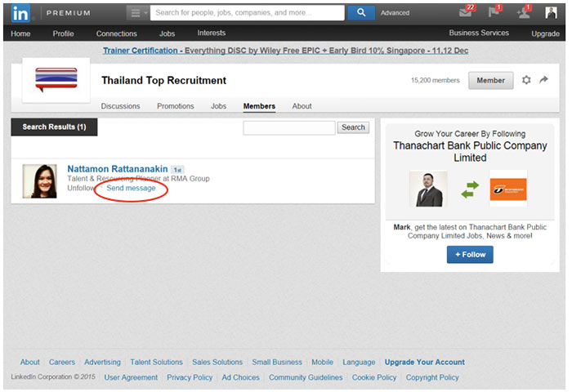
Task: Click the 15,200 members count
Action: [x=436, y=80]
